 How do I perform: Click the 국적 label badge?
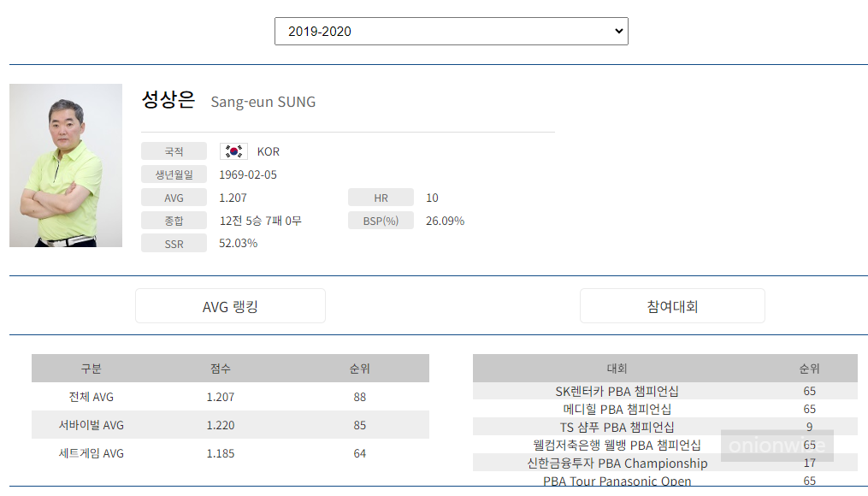point(174,151)
